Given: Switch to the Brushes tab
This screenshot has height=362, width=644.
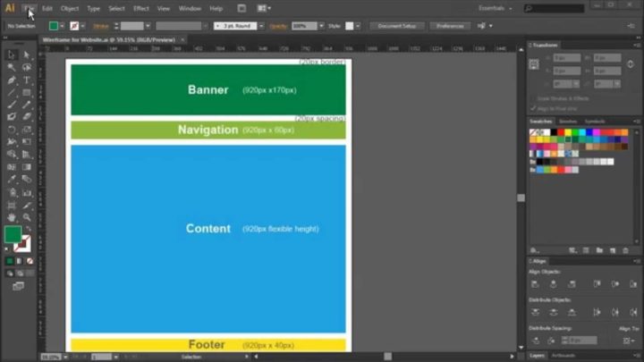Looking at the screenshot, I should coord(568,122).
